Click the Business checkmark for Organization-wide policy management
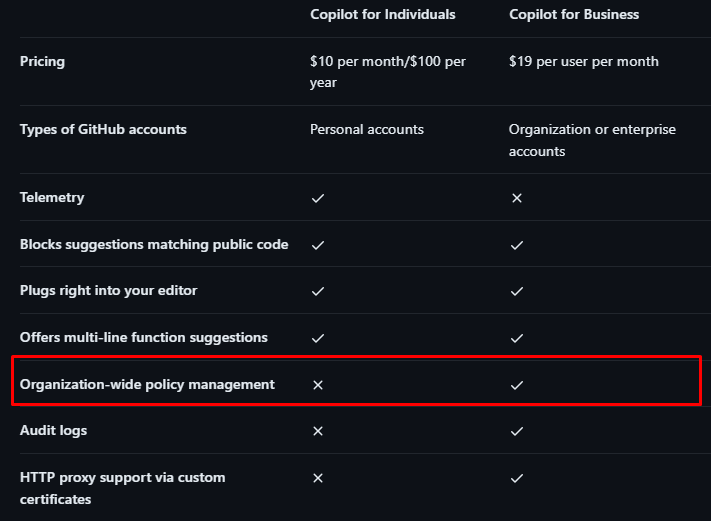 517,385
